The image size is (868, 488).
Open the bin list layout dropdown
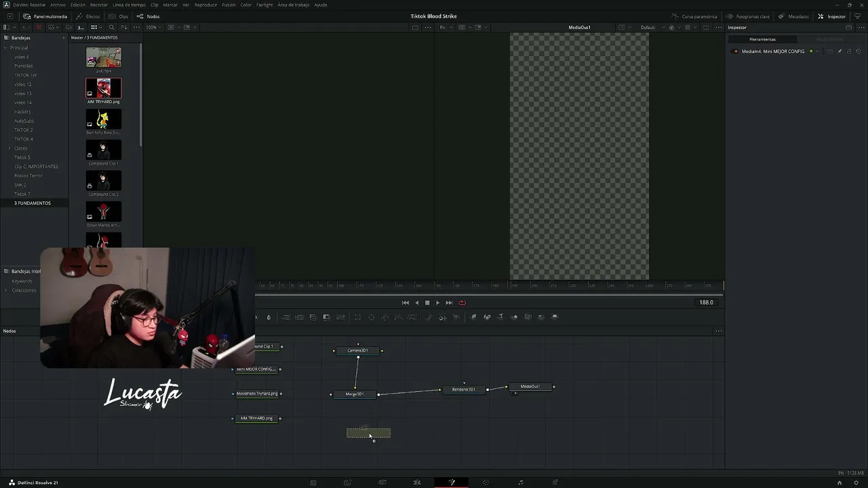coord(10,27)
